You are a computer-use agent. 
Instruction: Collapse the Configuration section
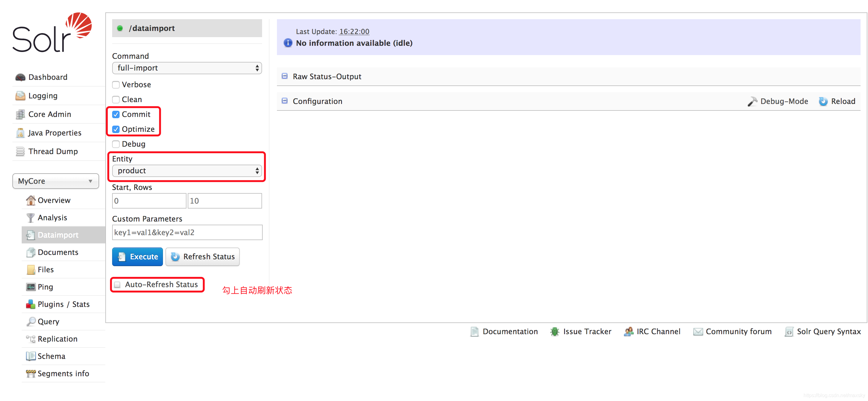285,101
